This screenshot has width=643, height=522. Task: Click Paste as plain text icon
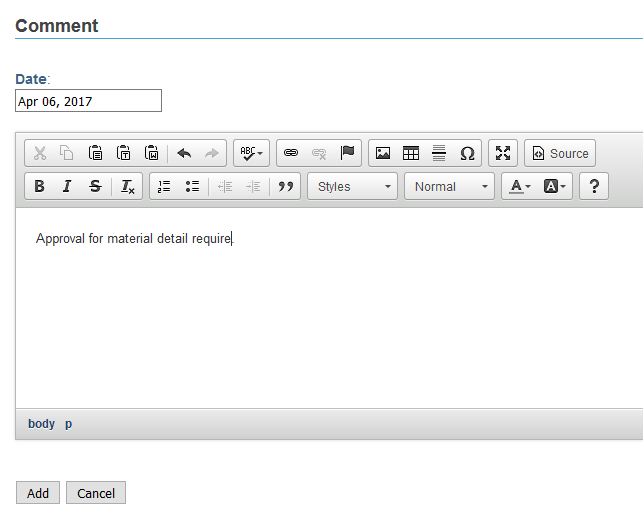coord(123,153)
